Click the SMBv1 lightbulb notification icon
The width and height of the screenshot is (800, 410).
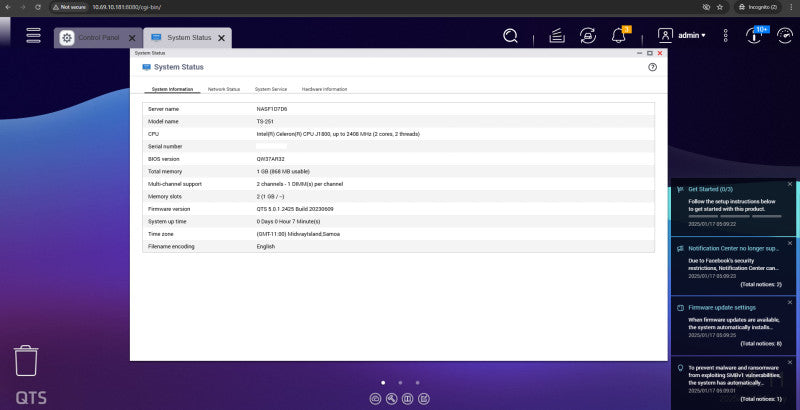(680, 368)
